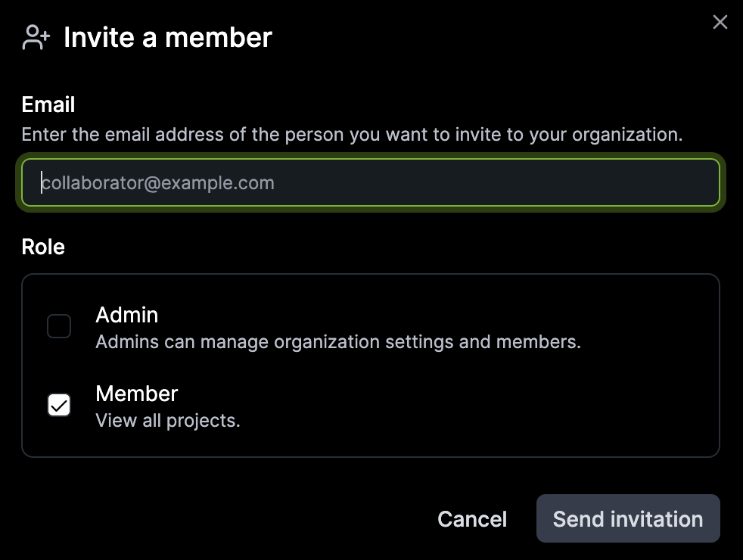
Task: Click the empty Admin checkbox square
Action: [x=59, y=327]
